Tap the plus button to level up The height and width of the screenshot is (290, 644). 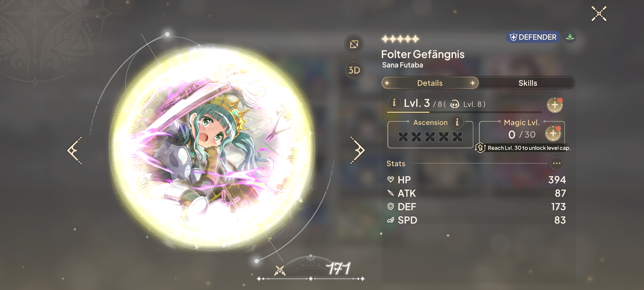coord(555,105)
